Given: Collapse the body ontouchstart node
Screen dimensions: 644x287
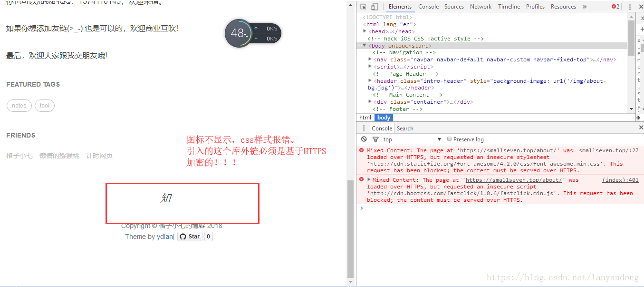Looking at the screenshot, I should click(x=365, y=46).
